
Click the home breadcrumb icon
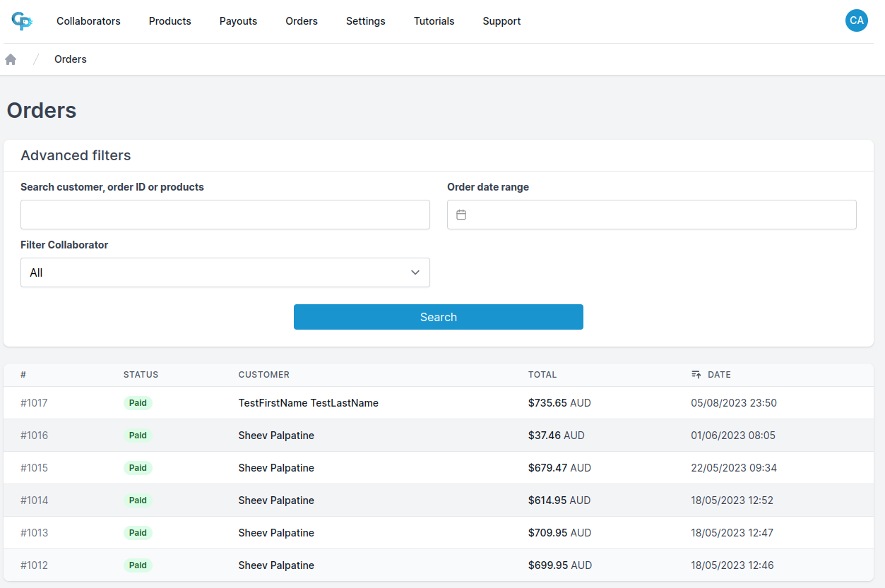coord(11,59)
